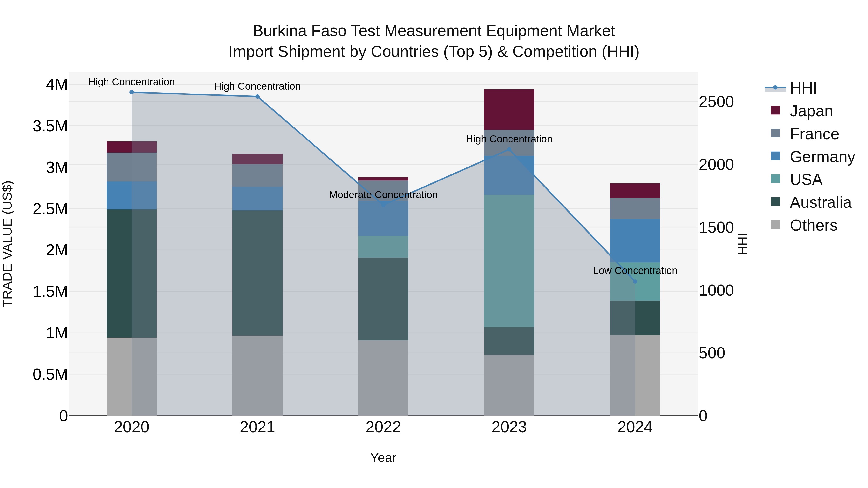
Task: Click the 2024 x-axis label
Action: (635, 427)
